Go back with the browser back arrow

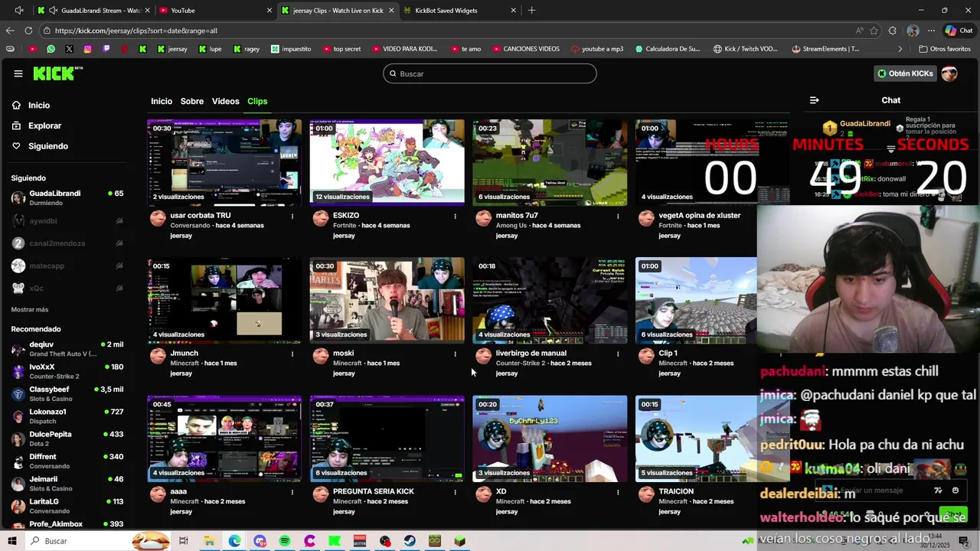click(x=10, y=31)
